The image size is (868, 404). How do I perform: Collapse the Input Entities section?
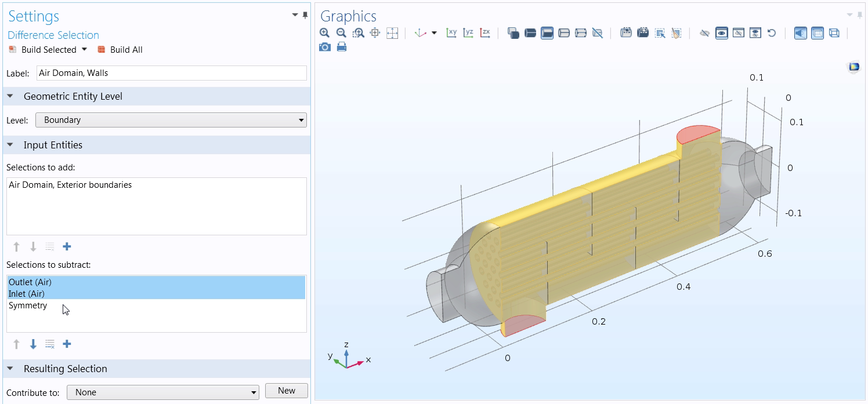click(x=10, y=145)
